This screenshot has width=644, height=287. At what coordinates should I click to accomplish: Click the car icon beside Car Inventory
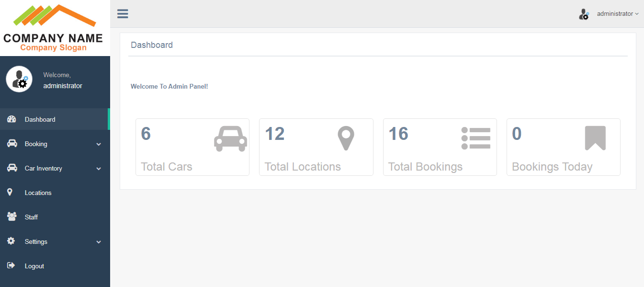point(11,168)
